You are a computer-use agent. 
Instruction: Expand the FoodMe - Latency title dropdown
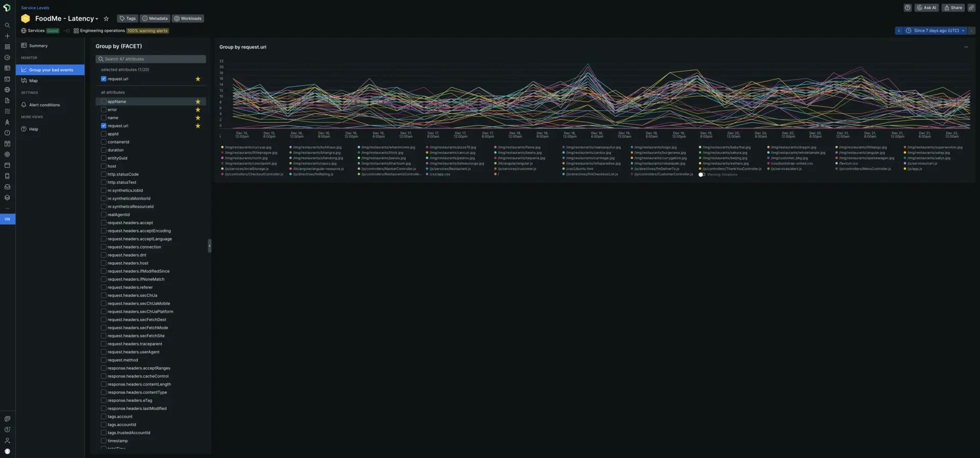click(x=96, y=19)
